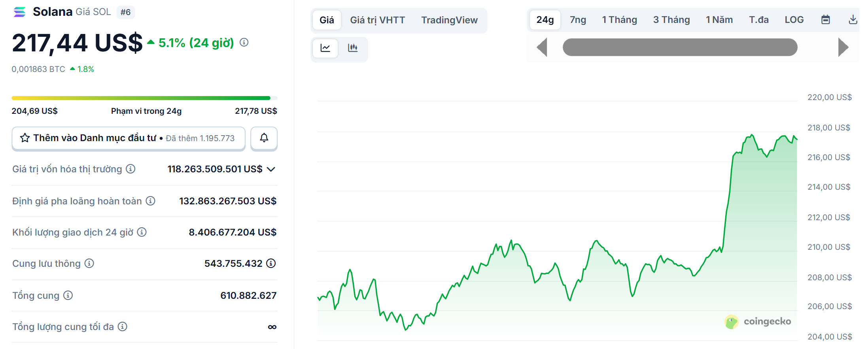Click info icon next to 24 giờ change

pyautogui.click(x=244, y=42)
